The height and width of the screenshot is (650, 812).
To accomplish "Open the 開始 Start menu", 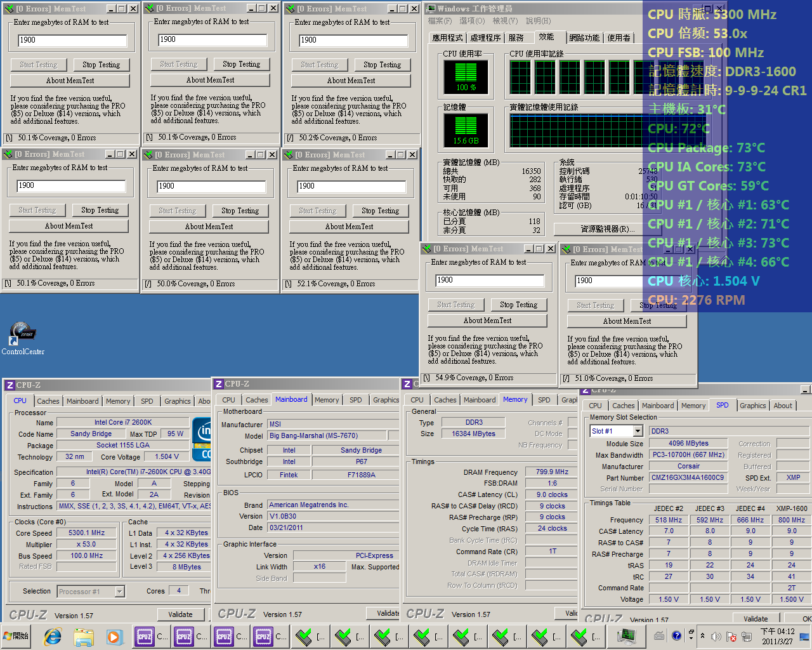I will click(16, 636).
